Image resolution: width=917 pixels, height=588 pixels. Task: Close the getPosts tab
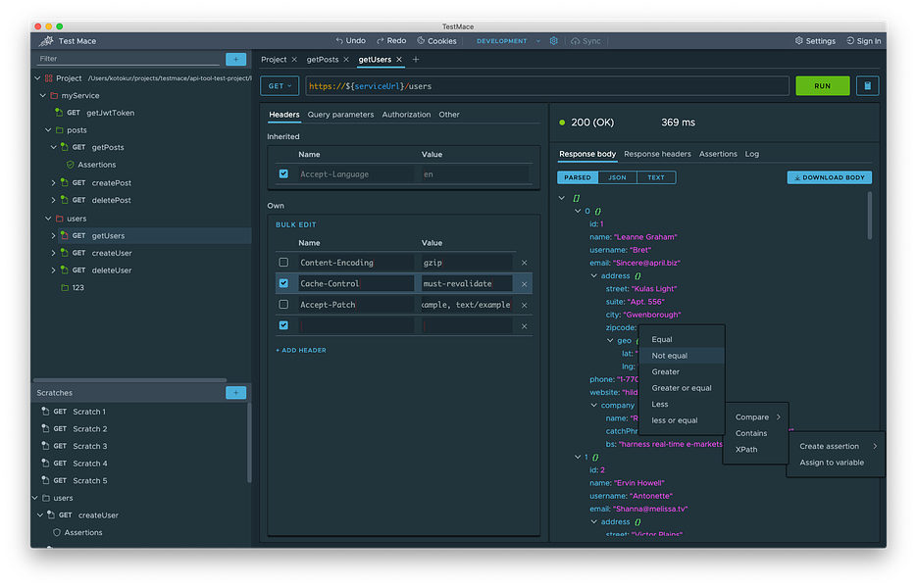[346, 60]
